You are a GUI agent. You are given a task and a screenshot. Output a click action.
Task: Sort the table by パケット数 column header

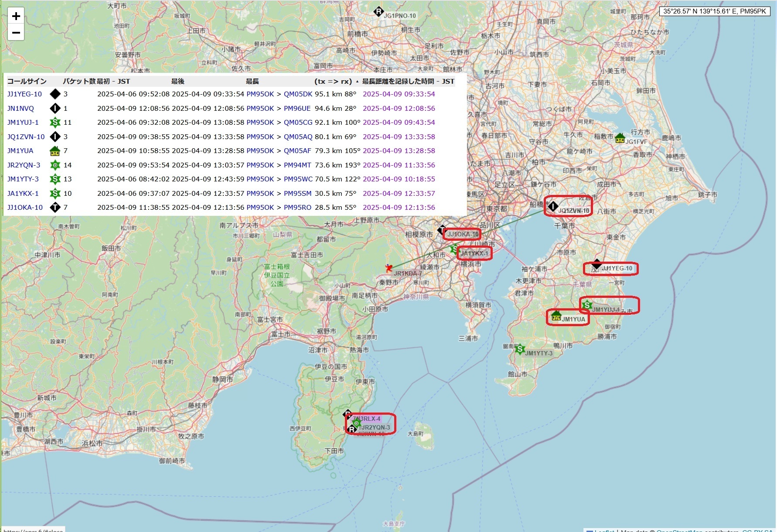pos(75,81)
